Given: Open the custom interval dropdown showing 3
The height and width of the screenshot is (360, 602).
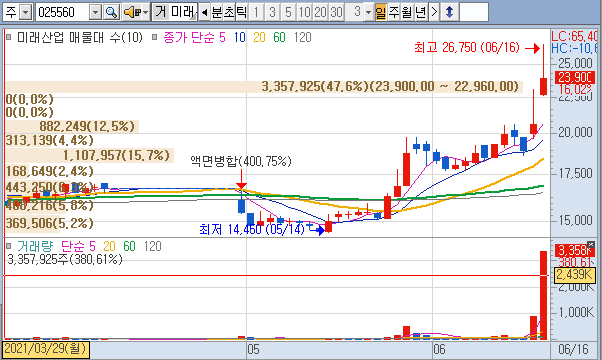Looking at the screenshot, I should pos(369,12).
